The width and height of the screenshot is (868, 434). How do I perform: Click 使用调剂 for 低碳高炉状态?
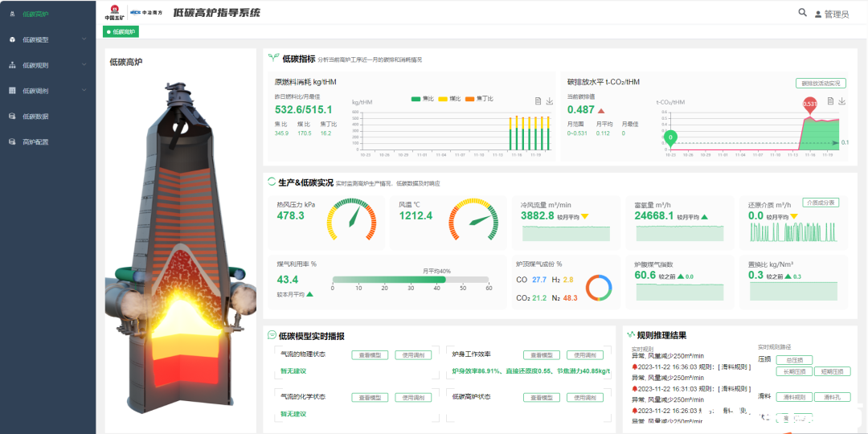pyautogui.click(x=584, y=398)
